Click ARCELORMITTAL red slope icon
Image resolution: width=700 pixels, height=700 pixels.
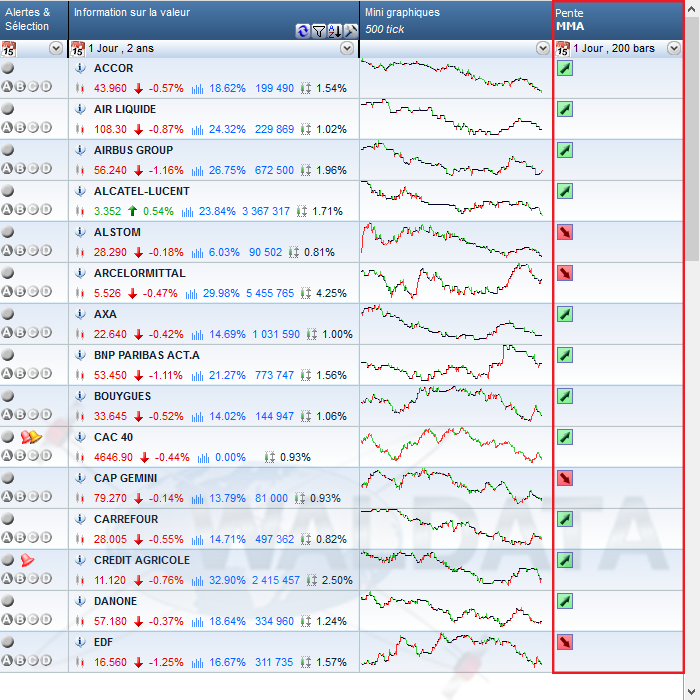[x=565, y=273]
